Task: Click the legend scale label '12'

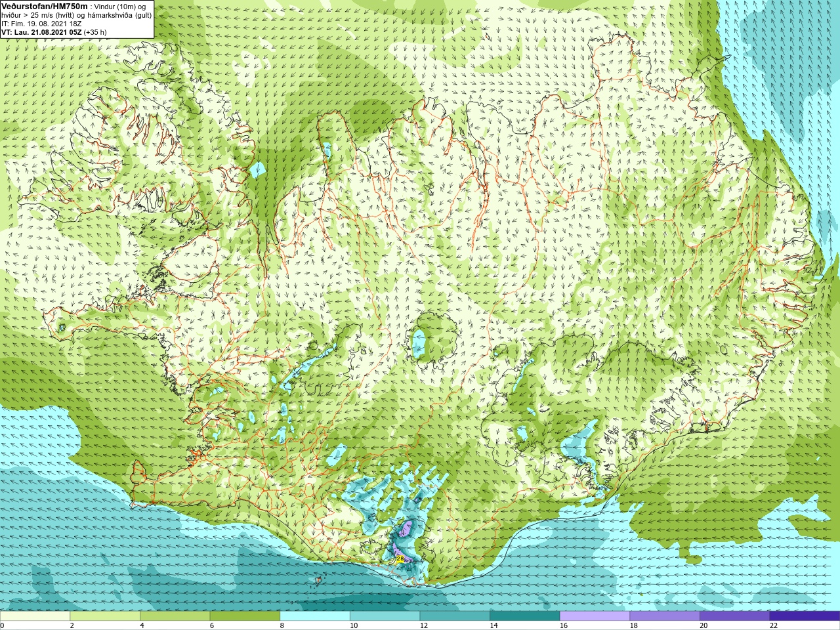Action: (x=424, y=625)
